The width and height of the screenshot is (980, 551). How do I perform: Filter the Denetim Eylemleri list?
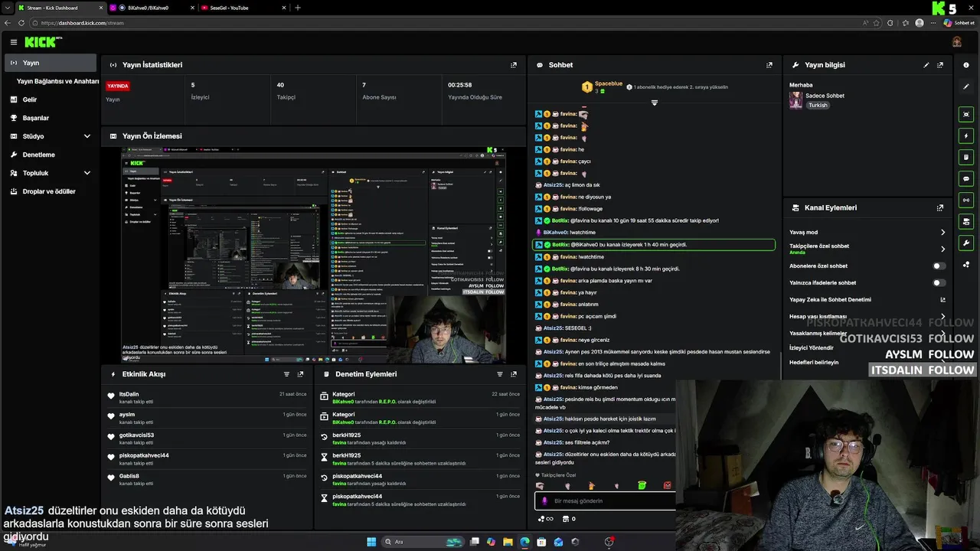click(499, 374)
